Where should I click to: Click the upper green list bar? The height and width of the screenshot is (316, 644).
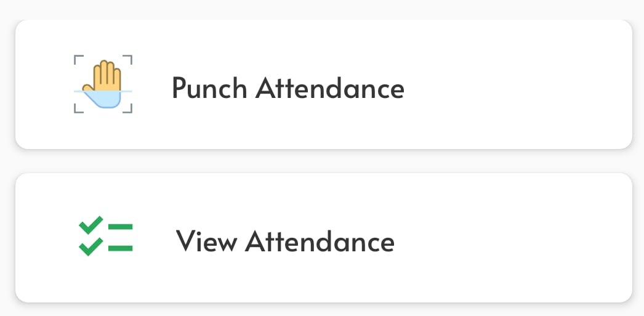[x=120, y=227]
